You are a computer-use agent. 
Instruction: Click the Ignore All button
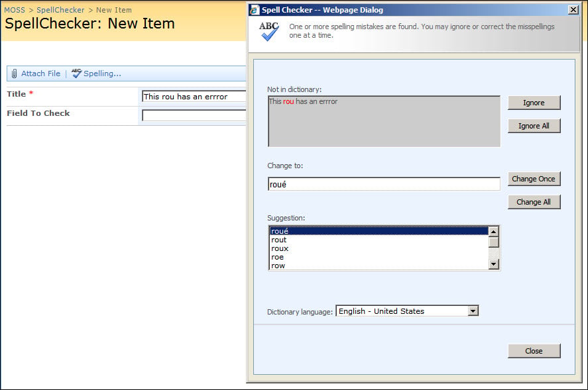coord(534,126)
